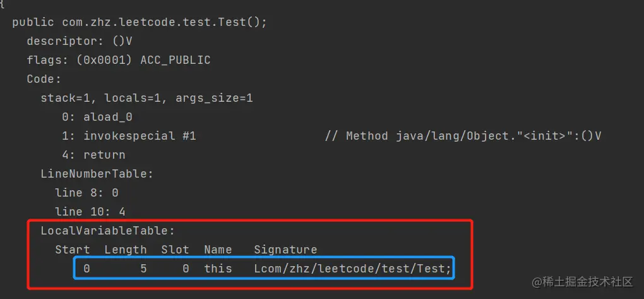Click the line 10: 4 entry
The height and width of the screenshot is (299, 644).
pos(90,212)
